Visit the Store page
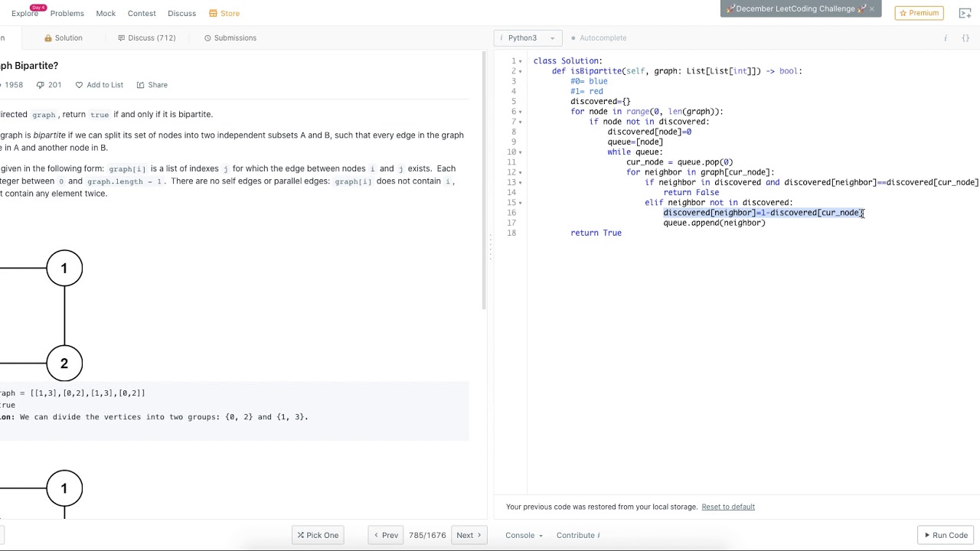This screenshot has width=980, height=551. click(224, 13)
